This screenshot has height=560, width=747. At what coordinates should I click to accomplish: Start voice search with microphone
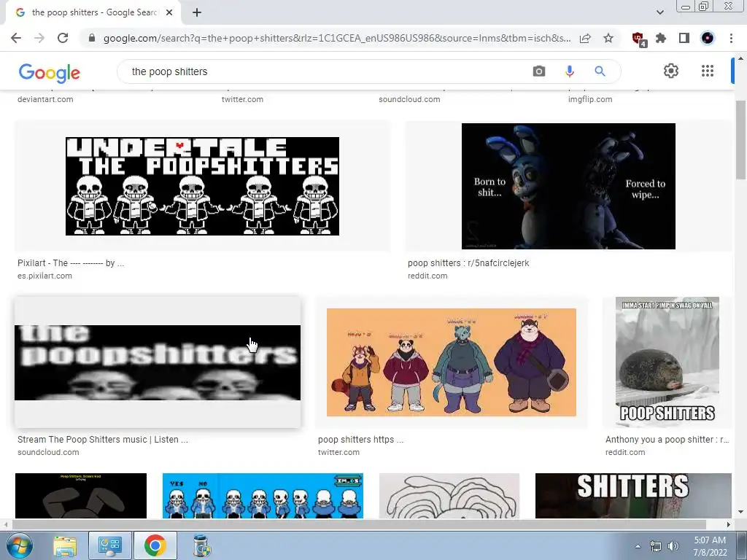(569, 71)
